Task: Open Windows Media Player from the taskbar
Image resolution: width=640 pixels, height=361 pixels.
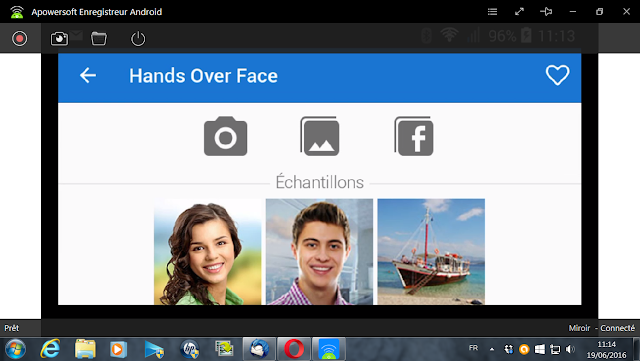Action: [x=118, y=349]
